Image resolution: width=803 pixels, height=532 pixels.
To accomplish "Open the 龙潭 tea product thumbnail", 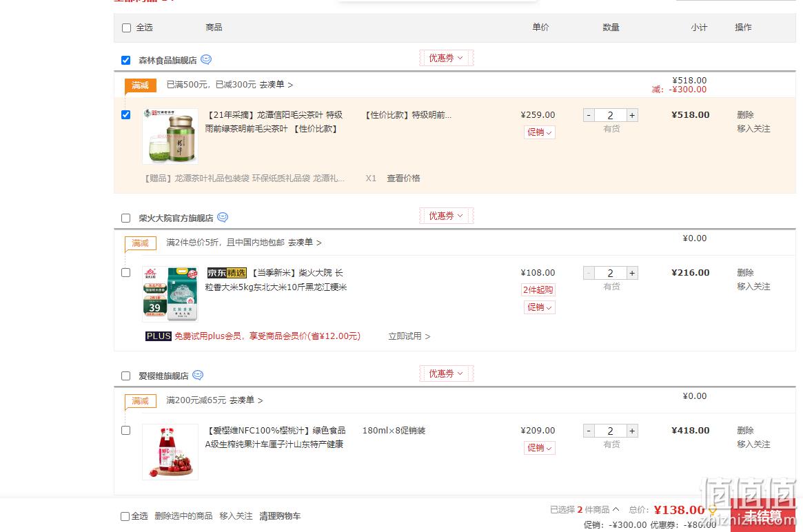I will (170, 136).
